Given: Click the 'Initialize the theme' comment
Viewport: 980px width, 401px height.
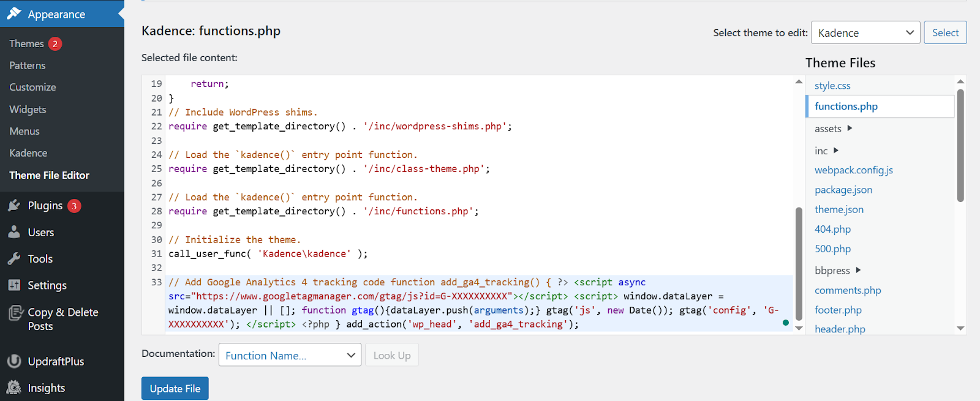Looking at the screenshot, I should click(x=235, y=239).
